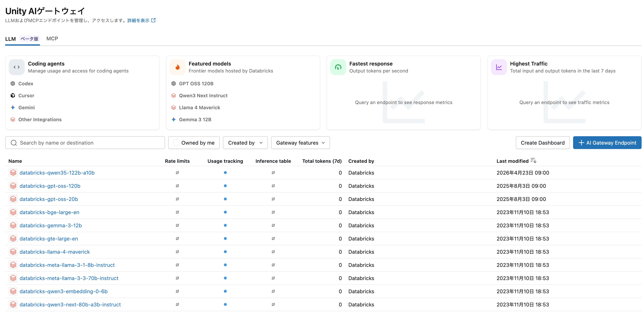
Task: Open the databricks-gpt-oss-20b endpoint link
Action: (49, 199)
